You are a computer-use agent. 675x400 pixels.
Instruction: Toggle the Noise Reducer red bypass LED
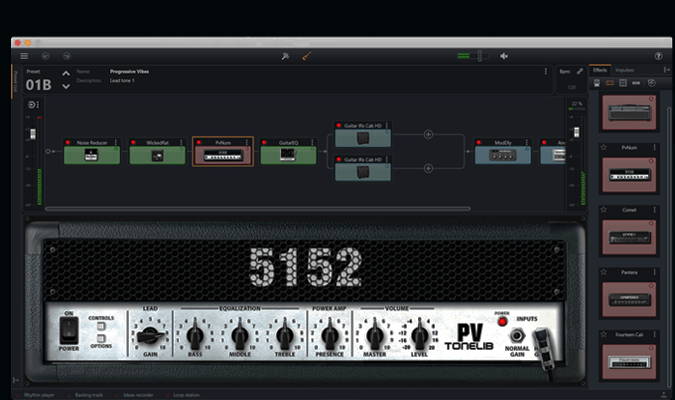68,143
